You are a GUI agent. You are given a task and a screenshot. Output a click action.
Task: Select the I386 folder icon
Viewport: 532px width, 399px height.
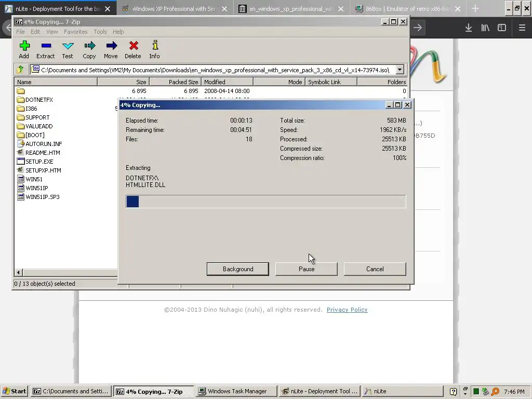pos(21,109)
